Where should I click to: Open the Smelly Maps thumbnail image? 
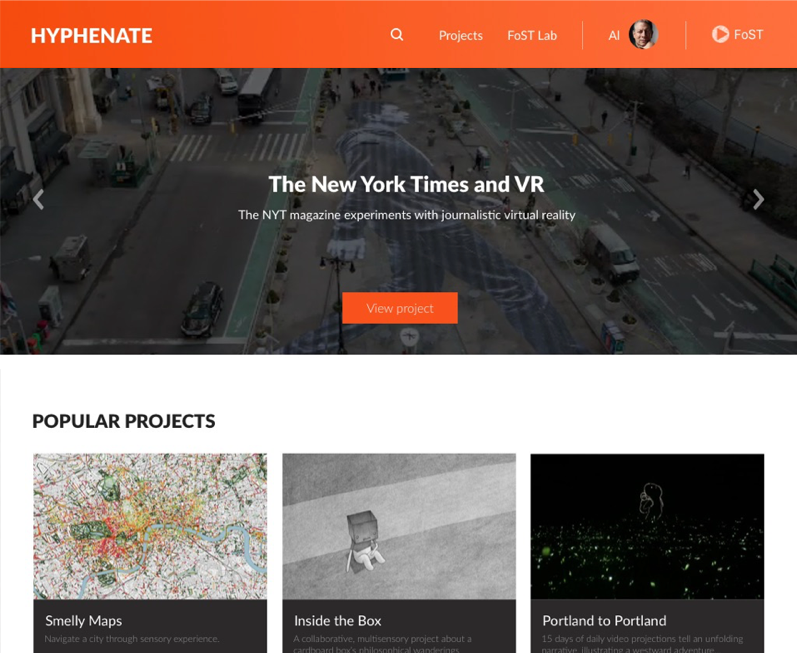[150, 526]
